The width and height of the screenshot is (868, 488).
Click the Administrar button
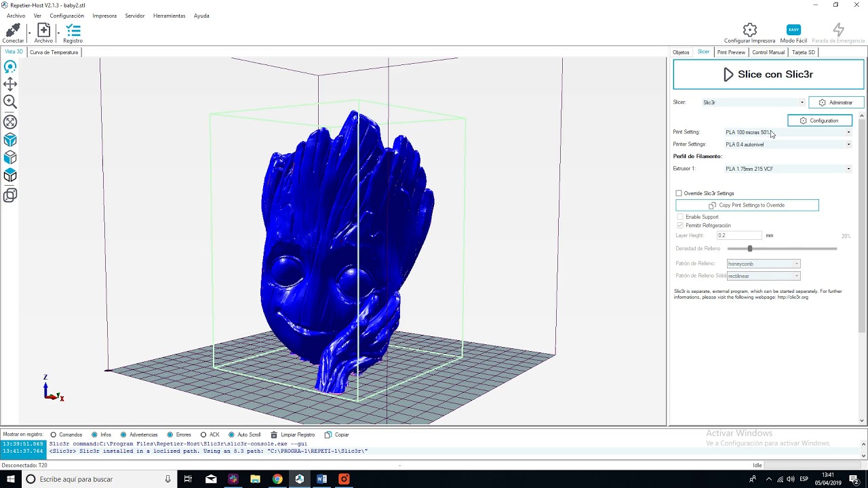click(836, 102)
